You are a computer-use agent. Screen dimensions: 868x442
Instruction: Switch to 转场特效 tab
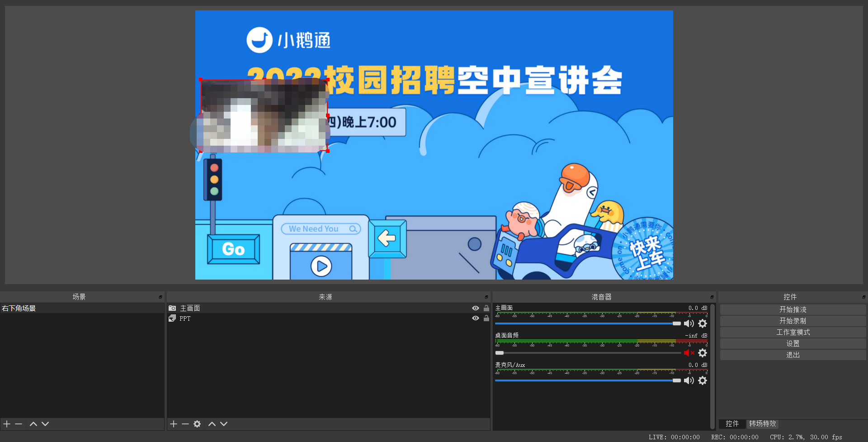tap(763, 424)
